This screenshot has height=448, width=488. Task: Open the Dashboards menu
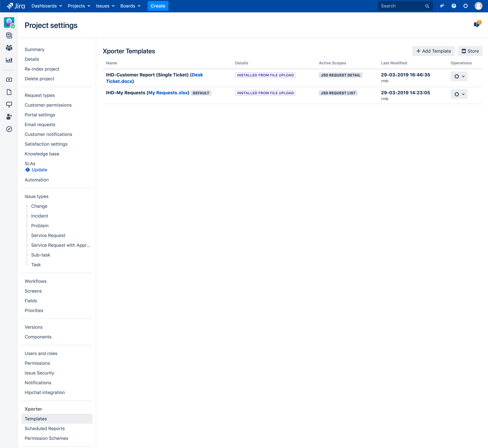[46, 6]
